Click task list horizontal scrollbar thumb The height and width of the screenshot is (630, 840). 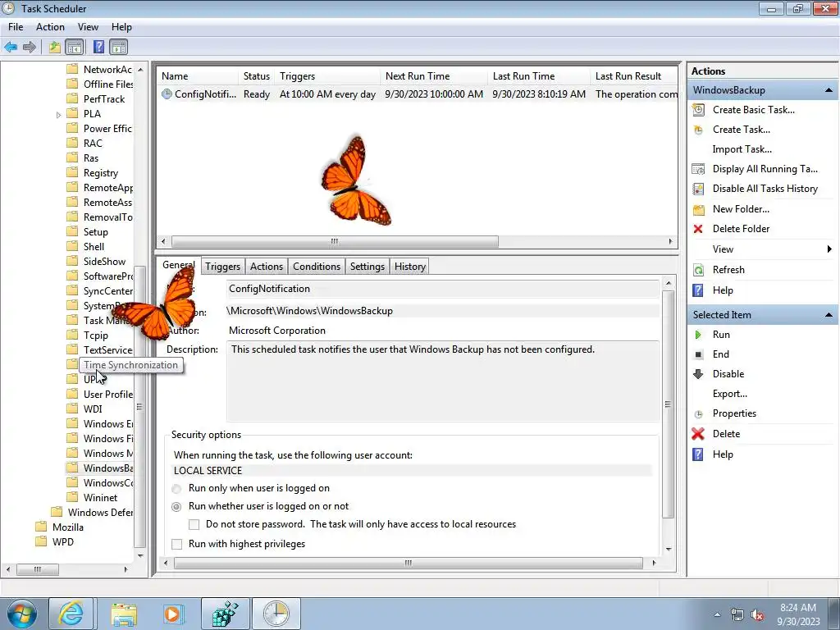tap(335, 242)
